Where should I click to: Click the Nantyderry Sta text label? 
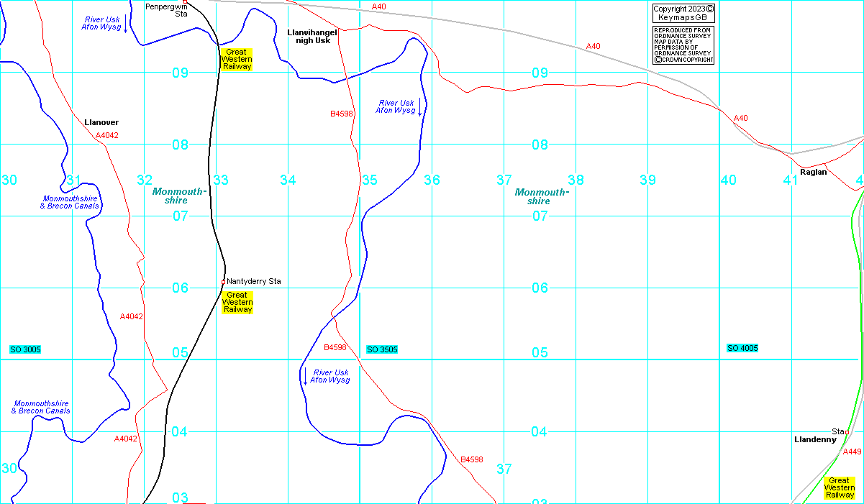tap(254, 281)
